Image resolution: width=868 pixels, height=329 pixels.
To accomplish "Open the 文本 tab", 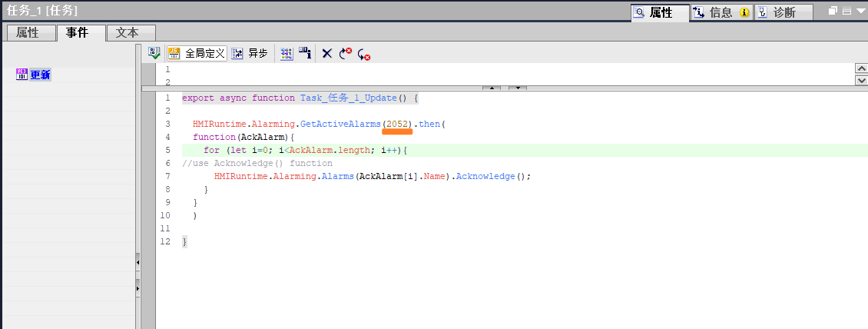I will 131,33.
